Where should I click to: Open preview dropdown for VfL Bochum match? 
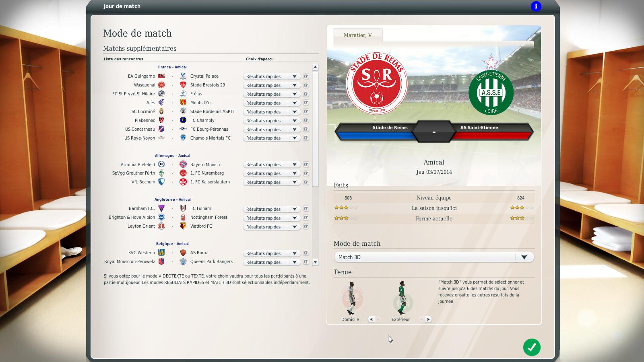click(x=272, y=182)
